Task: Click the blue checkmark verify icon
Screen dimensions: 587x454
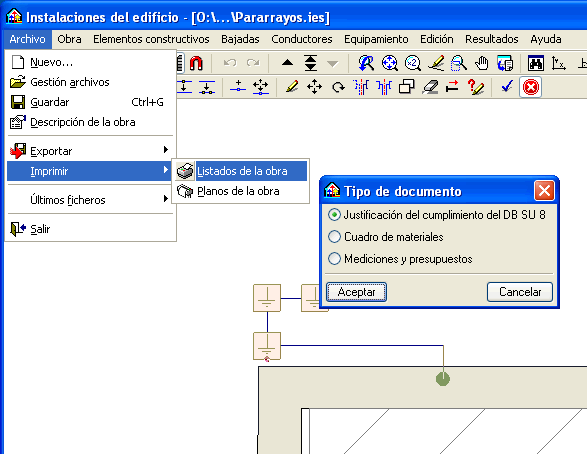Action: click(507, 87)
